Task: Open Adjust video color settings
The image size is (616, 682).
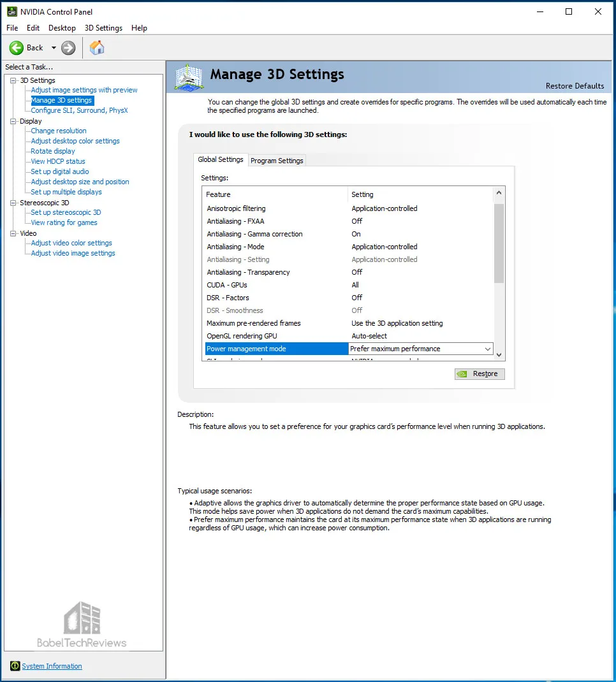Action: point(71,243)
